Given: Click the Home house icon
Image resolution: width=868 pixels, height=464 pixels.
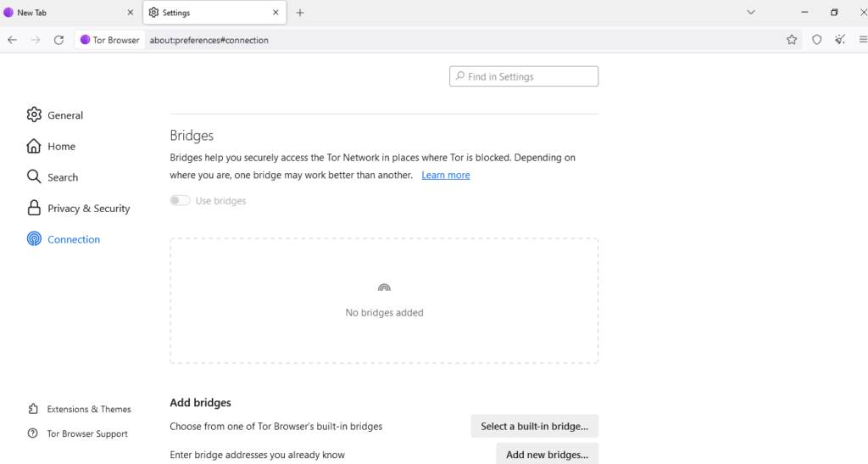Looking at the screenshot, I should [34, 146].
